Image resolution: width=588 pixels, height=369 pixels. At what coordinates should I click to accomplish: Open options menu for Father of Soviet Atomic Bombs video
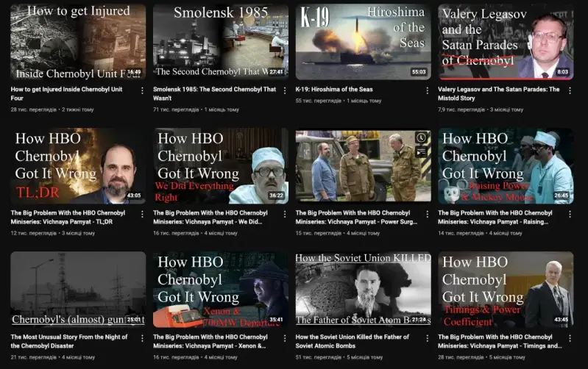[427, 338]
